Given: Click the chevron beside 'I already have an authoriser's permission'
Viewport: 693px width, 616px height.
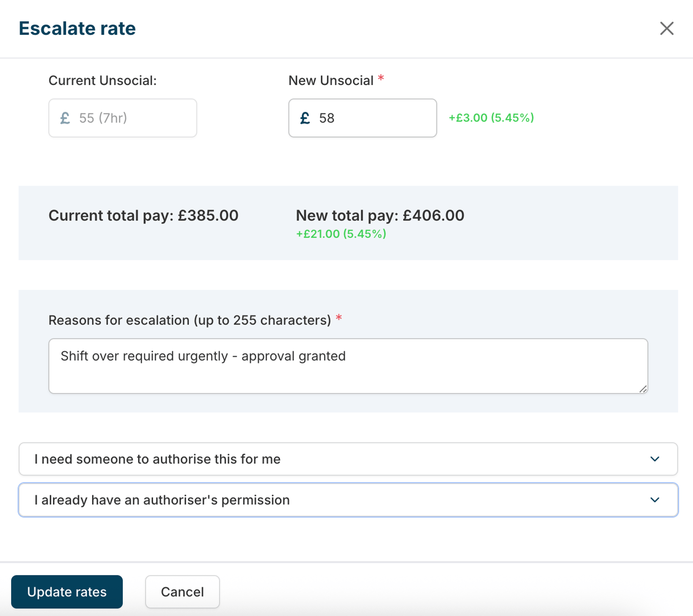Looking at the screenshot, I should pyautogui.click(x=654, y=500).
